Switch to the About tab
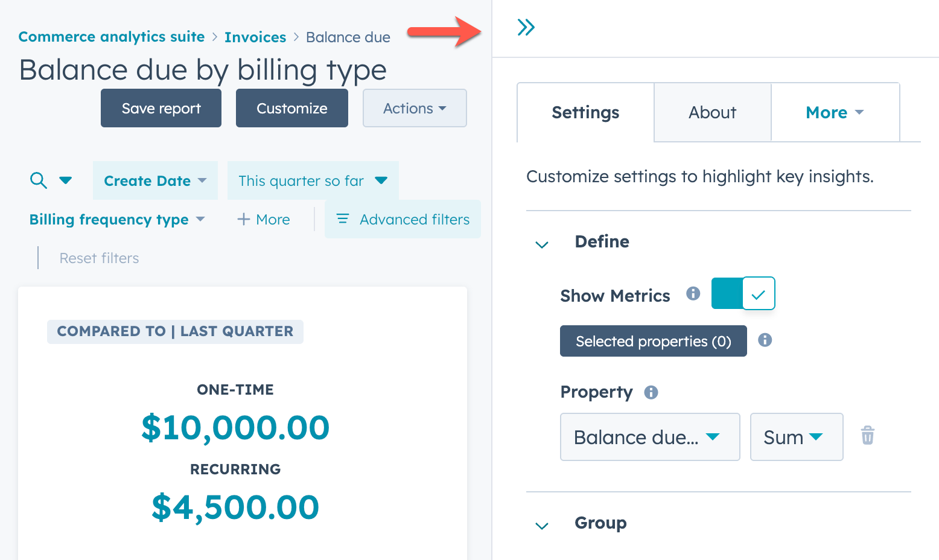 713,112
